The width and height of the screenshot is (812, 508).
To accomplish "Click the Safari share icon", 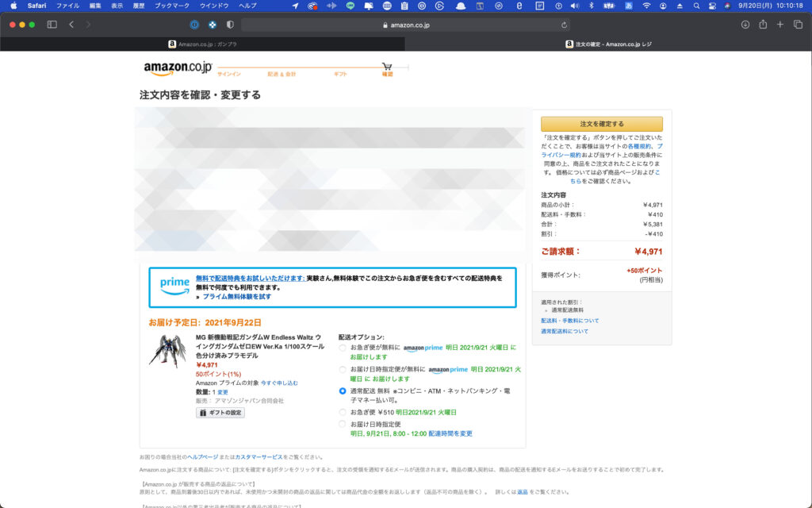I will click(x=763, y=25).
